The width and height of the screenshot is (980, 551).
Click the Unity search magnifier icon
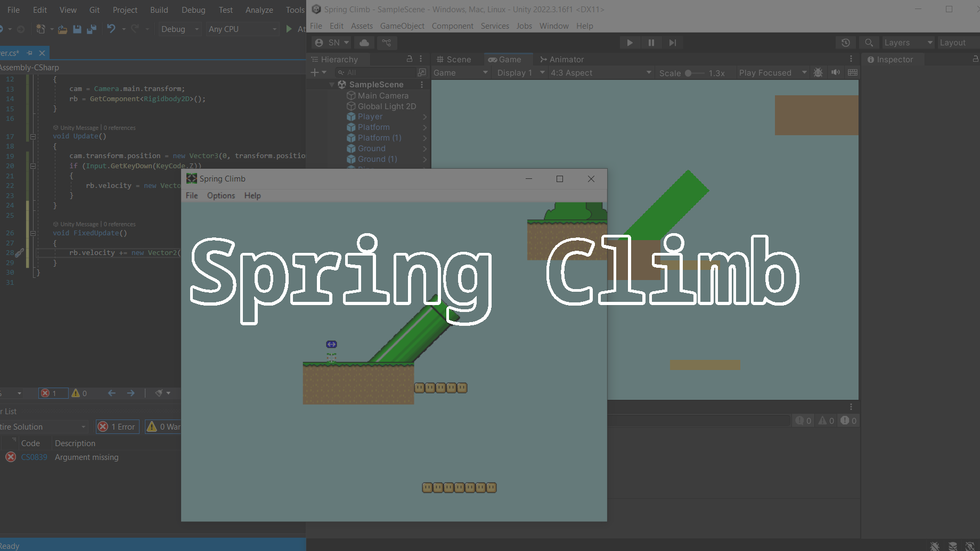869,43
